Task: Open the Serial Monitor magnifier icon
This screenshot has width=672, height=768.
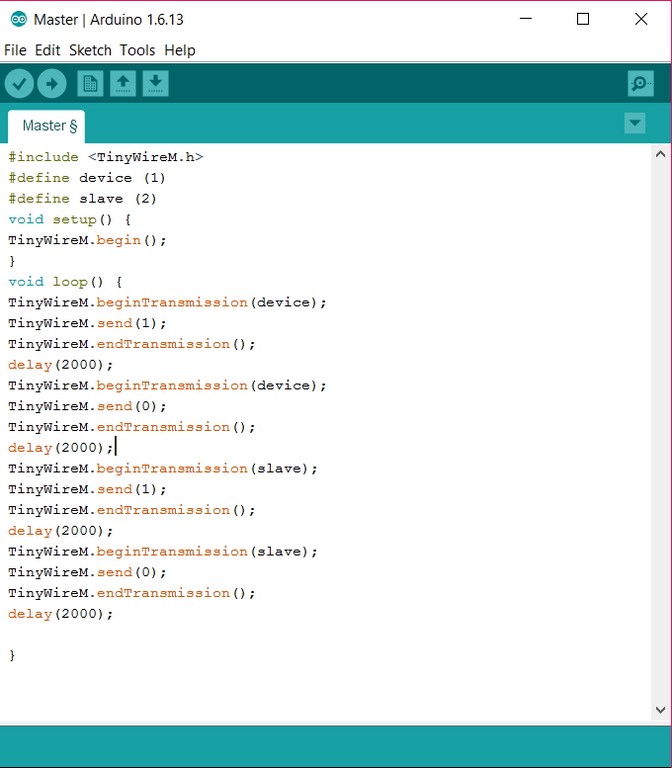Action: [641, 84]
